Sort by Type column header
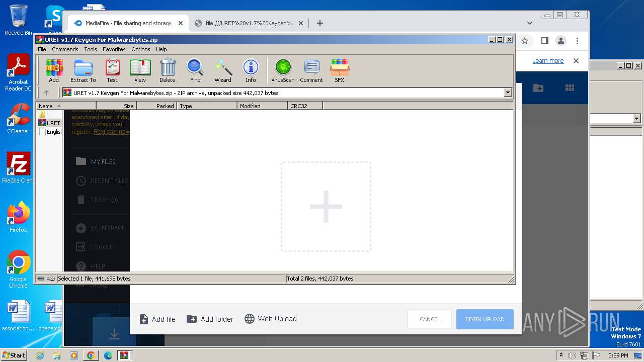This screenshot has height=362, width=644. point(207,106)
